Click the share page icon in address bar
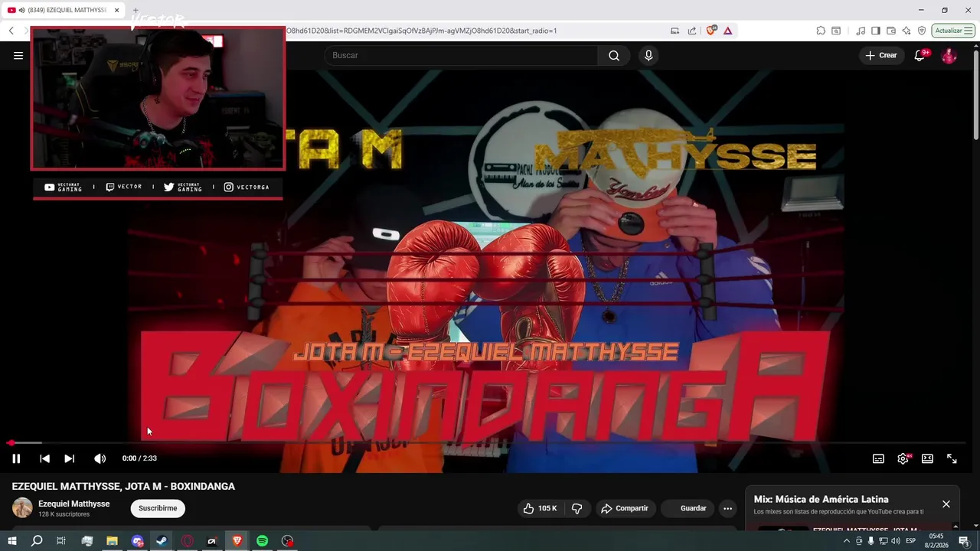This screenshot has width=980, height=551. [x=692, y=31]
